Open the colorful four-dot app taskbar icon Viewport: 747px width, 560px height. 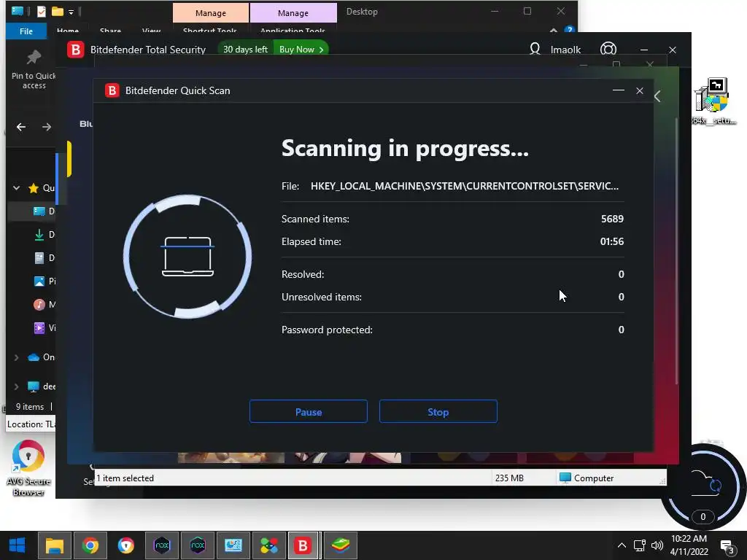tap(269, 545)
